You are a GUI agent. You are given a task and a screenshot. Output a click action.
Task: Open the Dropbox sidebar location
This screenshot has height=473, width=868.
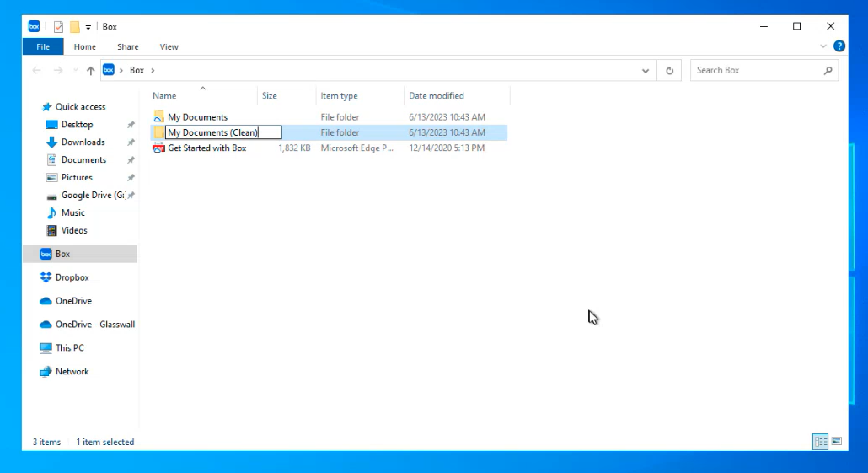72,277
